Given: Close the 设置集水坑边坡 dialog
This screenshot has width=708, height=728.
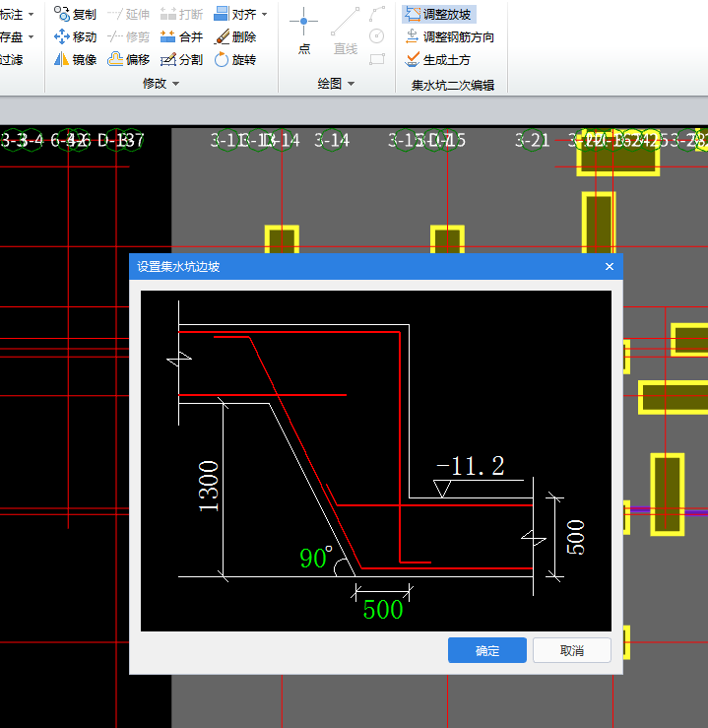Looking at the screenshot, I should 609,267.
